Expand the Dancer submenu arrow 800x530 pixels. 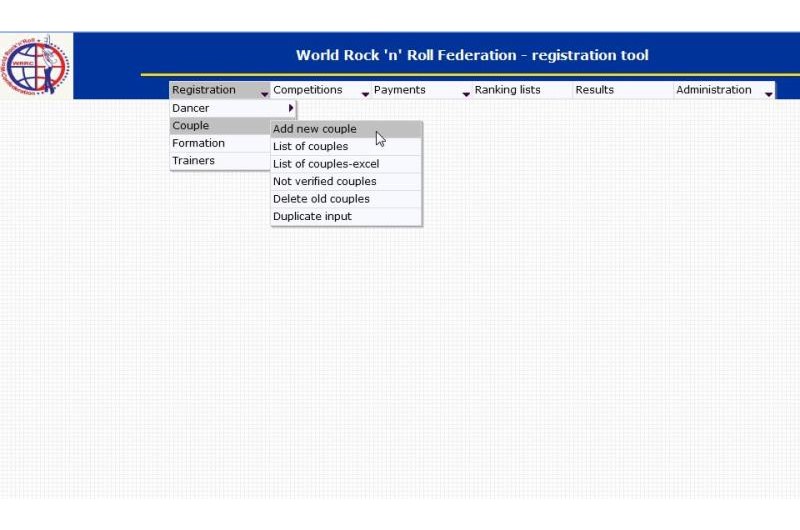point(291,108)
